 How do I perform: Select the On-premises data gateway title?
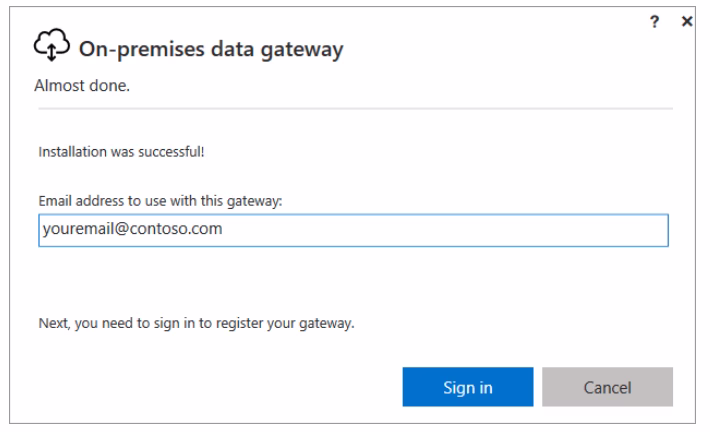(x=211, y=49)
